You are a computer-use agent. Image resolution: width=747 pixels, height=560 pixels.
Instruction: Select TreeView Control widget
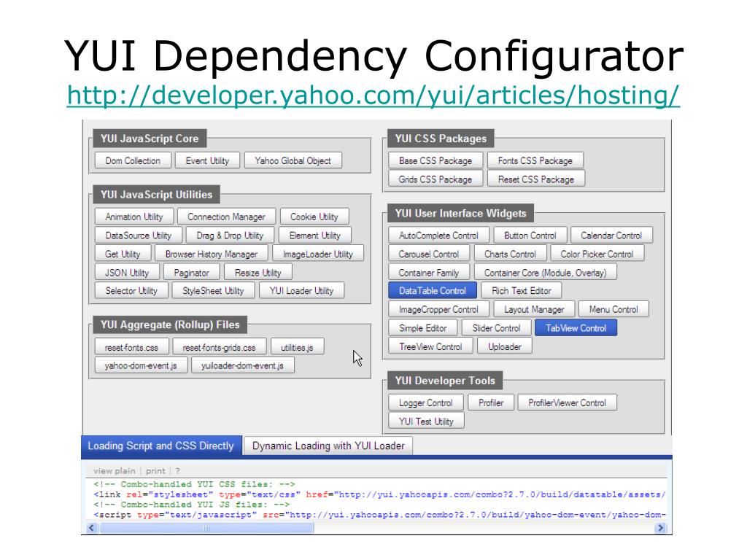coord(430,346)
